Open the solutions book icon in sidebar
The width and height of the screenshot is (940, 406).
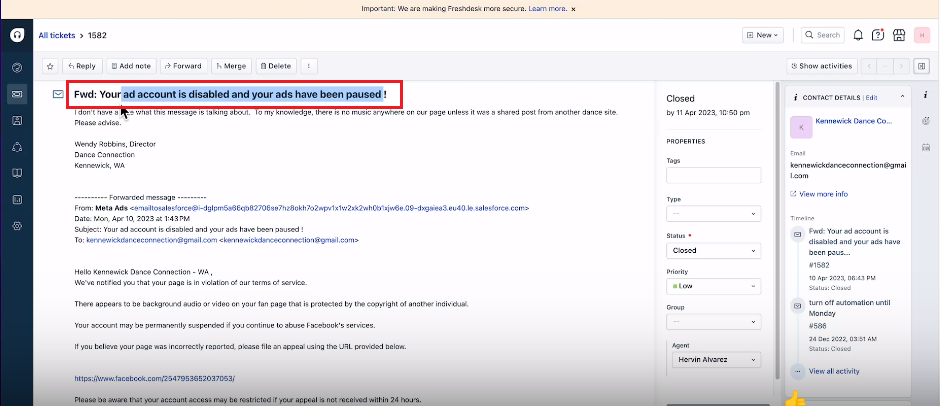tap(17, 173)
